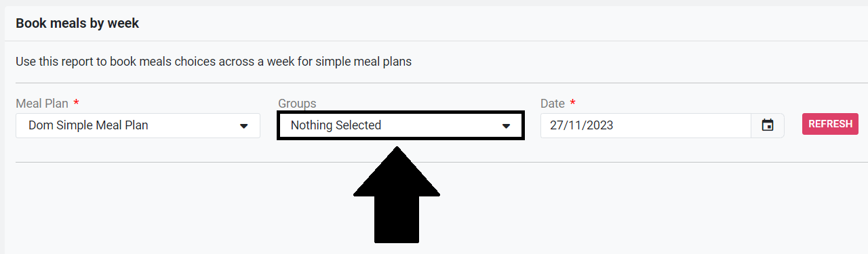868x254 pixels.
Task: Expand the Meal Plan combo box
Action: [138, 125]
